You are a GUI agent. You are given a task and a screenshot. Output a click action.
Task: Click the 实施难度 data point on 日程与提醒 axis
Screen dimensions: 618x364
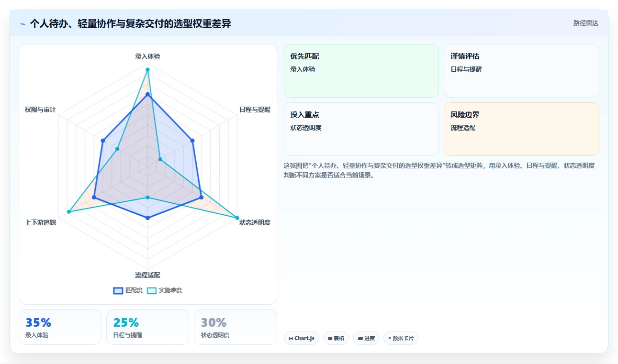coord(160,159)
